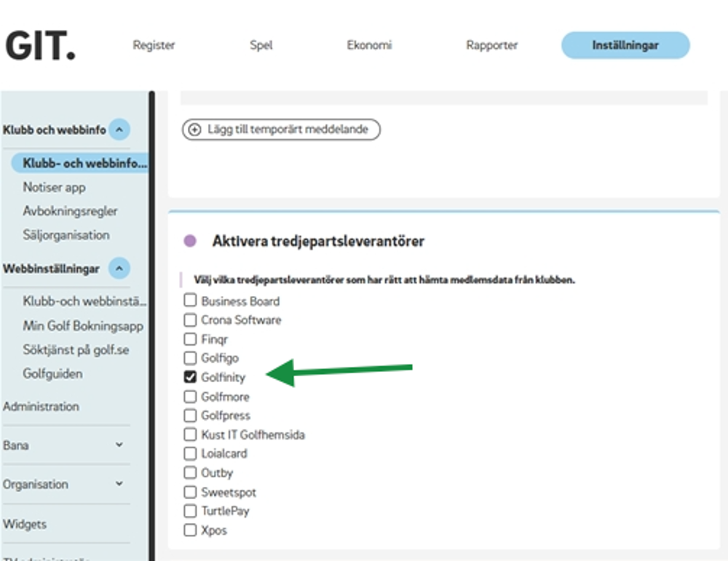Image resolution: width=728 pixels, height=561 pixels.
Task: Click the plus icon in Lägg till temporärt meddelande
Action: point(194,130)
